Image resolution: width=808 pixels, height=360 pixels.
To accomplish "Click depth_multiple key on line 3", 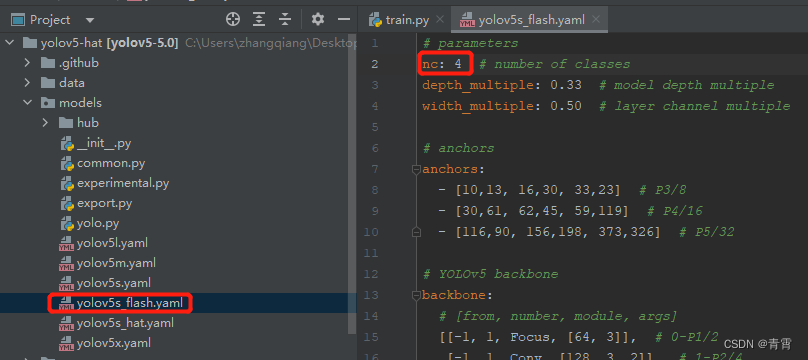I will coord(478,85).
